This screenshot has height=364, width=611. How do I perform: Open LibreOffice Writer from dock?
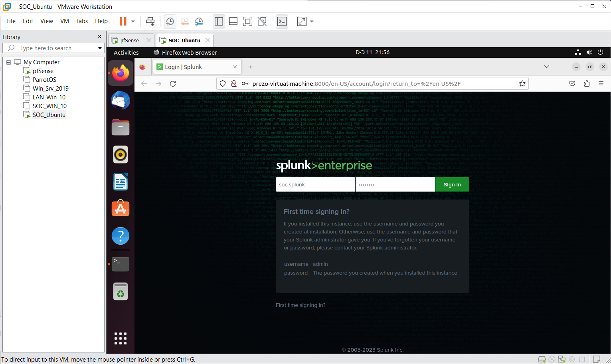(x=121, y=182)
